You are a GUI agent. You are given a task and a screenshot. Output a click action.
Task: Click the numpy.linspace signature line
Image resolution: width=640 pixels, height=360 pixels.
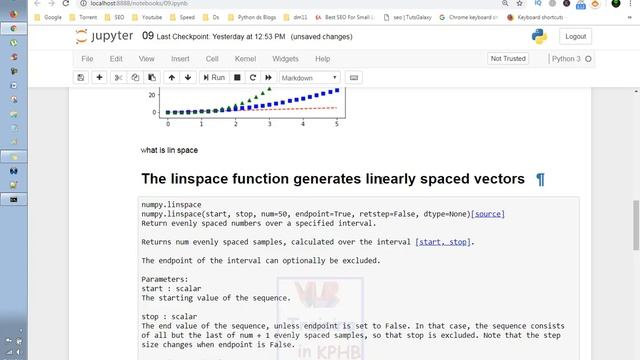pos(306,214)
